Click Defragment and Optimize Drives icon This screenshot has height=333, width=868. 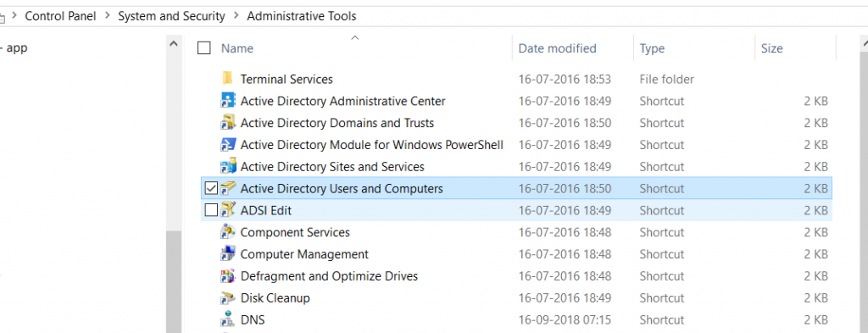tap(227, 275)
